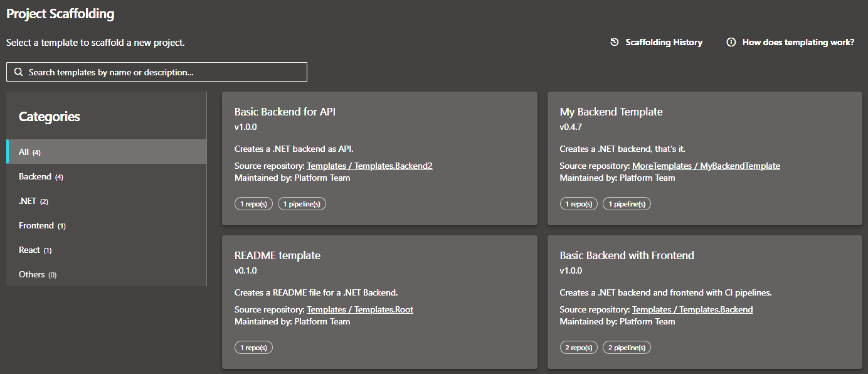The width and height of the screenshot is (868, 374).
Task: Click 'Creates a .NET backend, that's it.' description
Action: tap(623, 149)
